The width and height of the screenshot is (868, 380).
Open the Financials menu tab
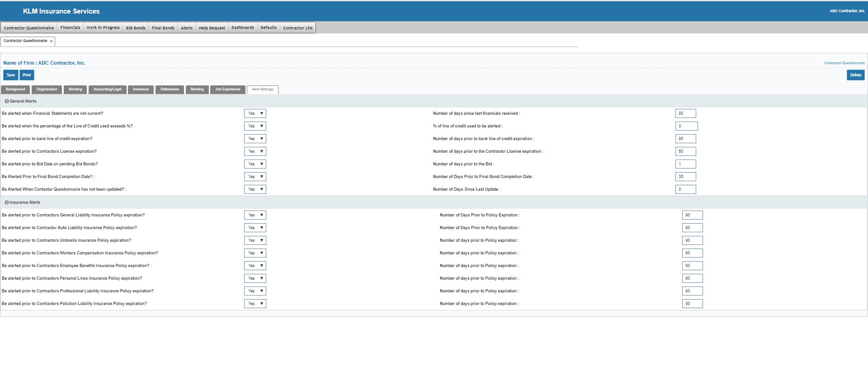click(x=70, y=28)
